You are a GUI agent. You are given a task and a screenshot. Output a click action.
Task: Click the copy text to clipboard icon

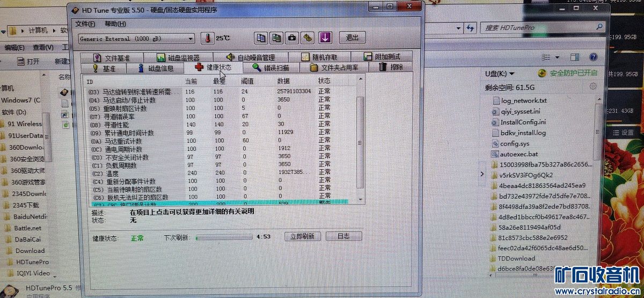[x=261, y=38]
